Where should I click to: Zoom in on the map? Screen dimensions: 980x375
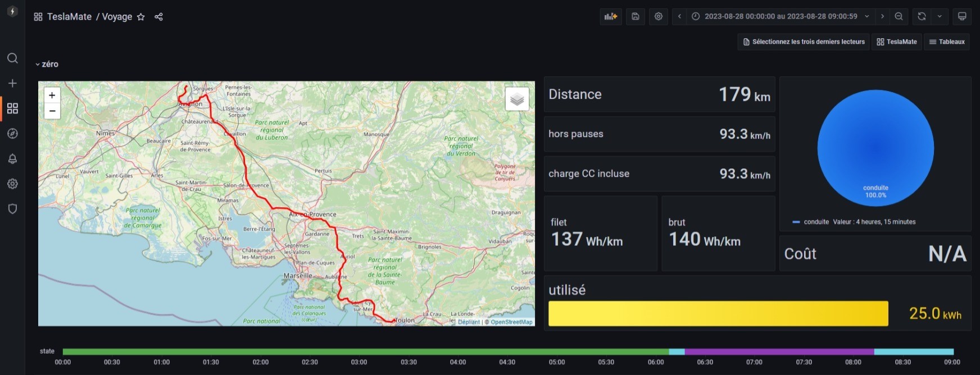(52, 95)
